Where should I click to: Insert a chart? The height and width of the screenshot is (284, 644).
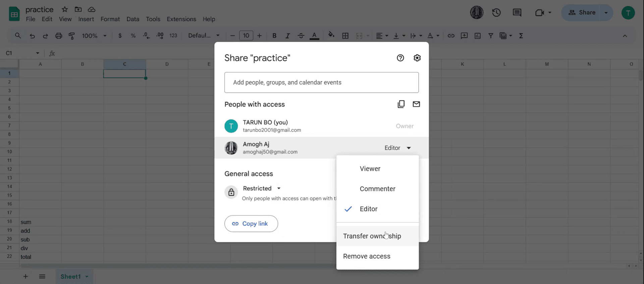pyautogui.click(x=478, y=36)
